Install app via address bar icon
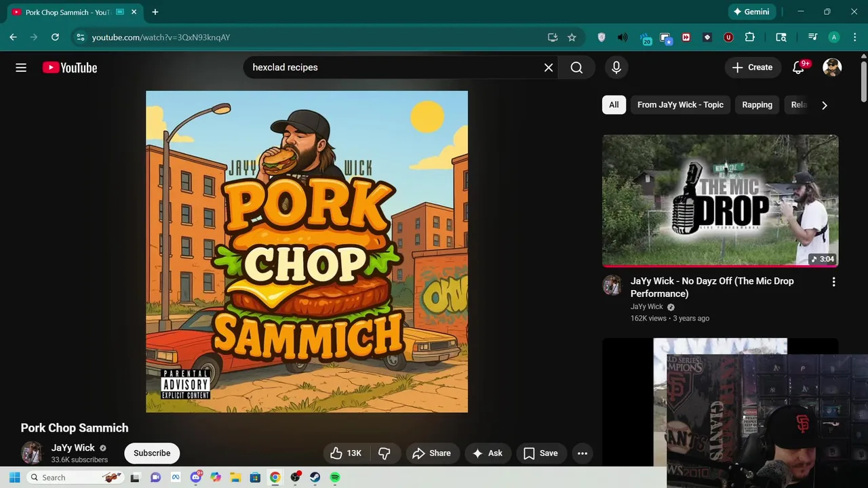Screen dimensions: 868x488 553,37
